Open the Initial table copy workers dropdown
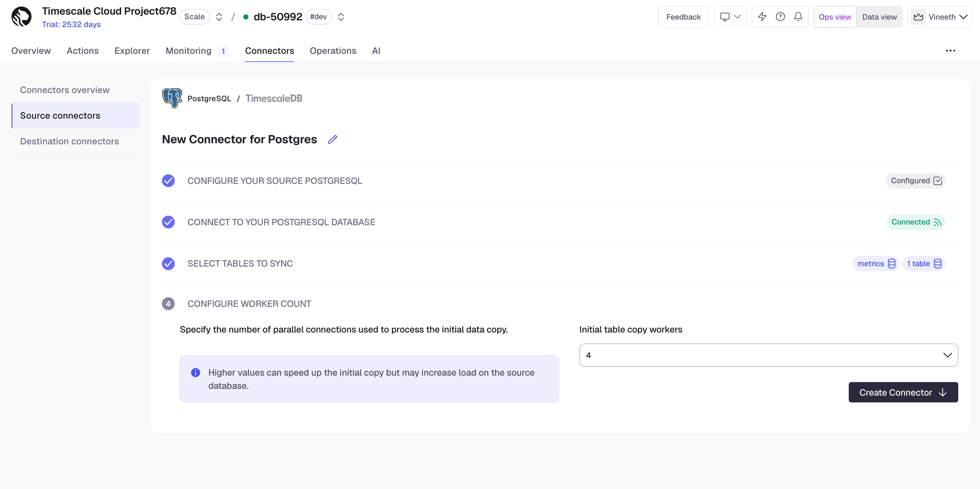Screen dimensions: 980x489 pos(769,355)
